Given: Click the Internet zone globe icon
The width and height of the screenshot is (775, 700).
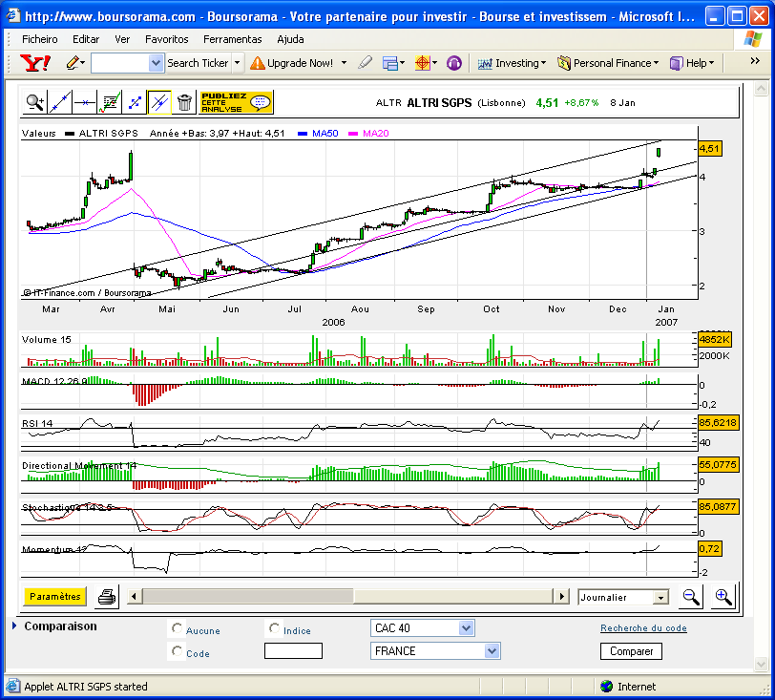Looking at the screenshot, I should click(x=606, y=686).
